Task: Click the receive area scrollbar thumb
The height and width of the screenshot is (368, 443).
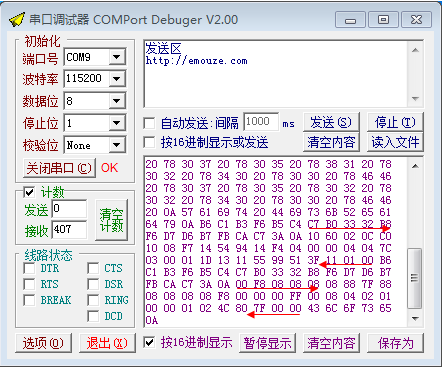Action: tap(415, 278)
